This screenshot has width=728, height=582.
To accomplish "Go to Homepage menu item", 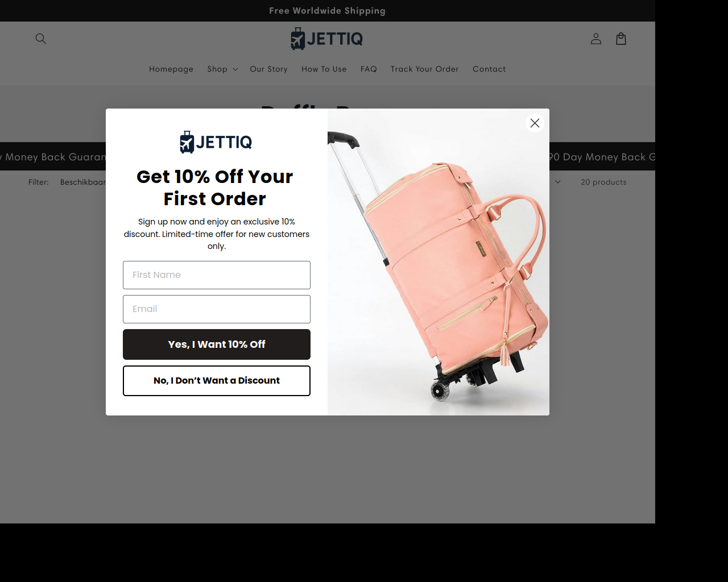I will click(x=171, y=69).
